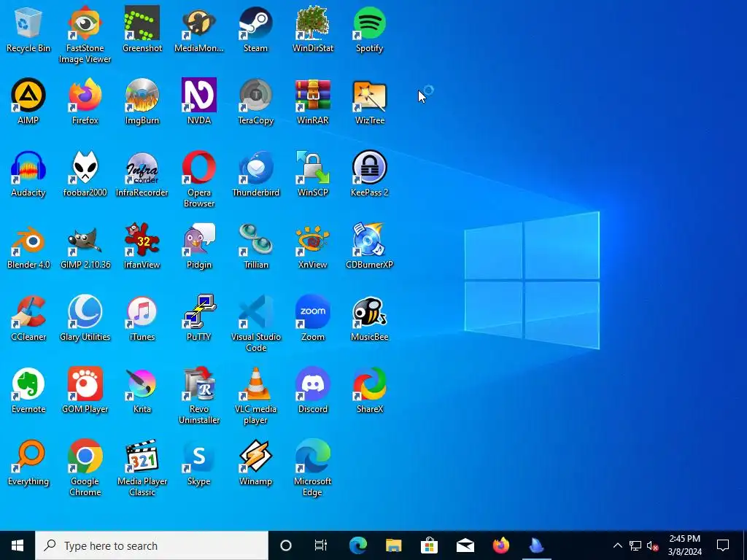Select the ImgBurn disc icon
Image resolution: width=747 pixels, height=560 pixels.
click(x=142, y=95)
